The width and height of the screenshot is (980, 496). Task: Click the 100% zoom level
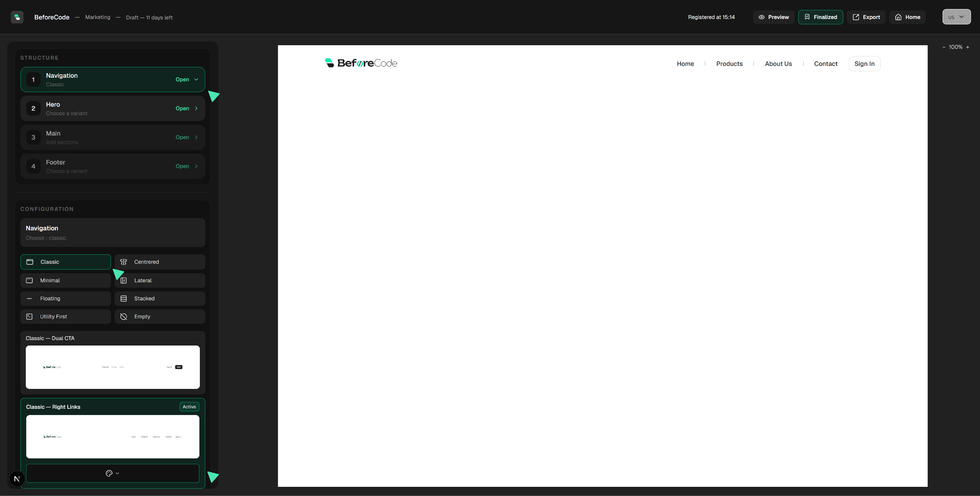[x=955, y=47]
